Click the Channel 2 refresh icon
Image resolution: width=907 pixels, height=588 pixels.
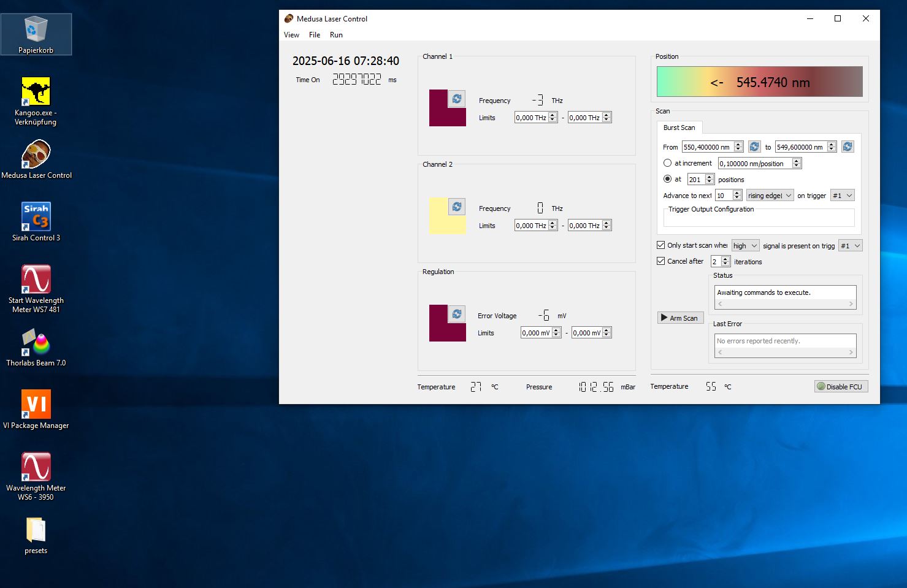point(456,207)
